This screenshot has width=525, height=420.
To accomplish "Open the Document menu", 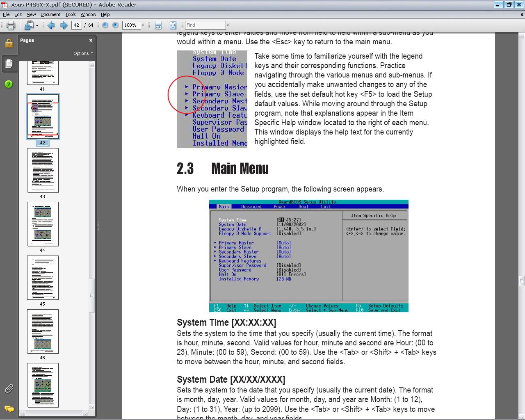I will [x=50, y=14].
